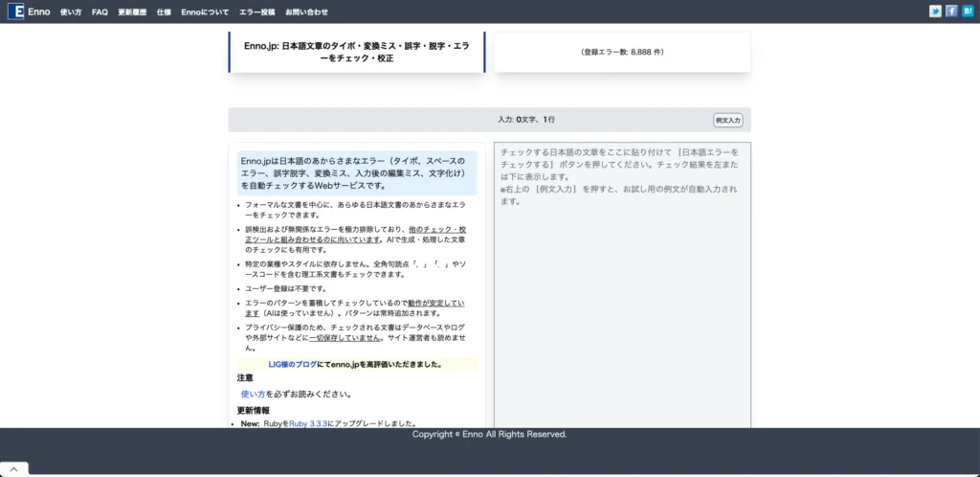The image size is (980, 477).
Task: Open the Ruby 3.3.3 link
Action: click(x=308, y=423)
